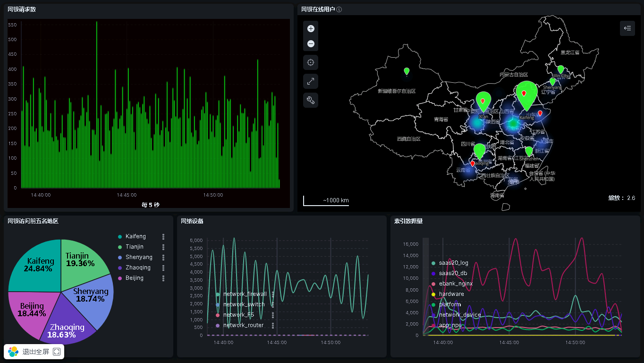The image size is (644, 363).
Task: Click the 西藏自治区 map label
Action: (x=408, y=139)
